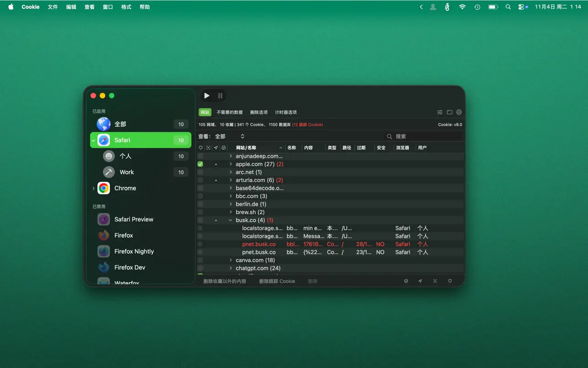This screenshot has height=368, width=588.
Task: Open the 查看 全部 dropdown
Action: (230, 136)
